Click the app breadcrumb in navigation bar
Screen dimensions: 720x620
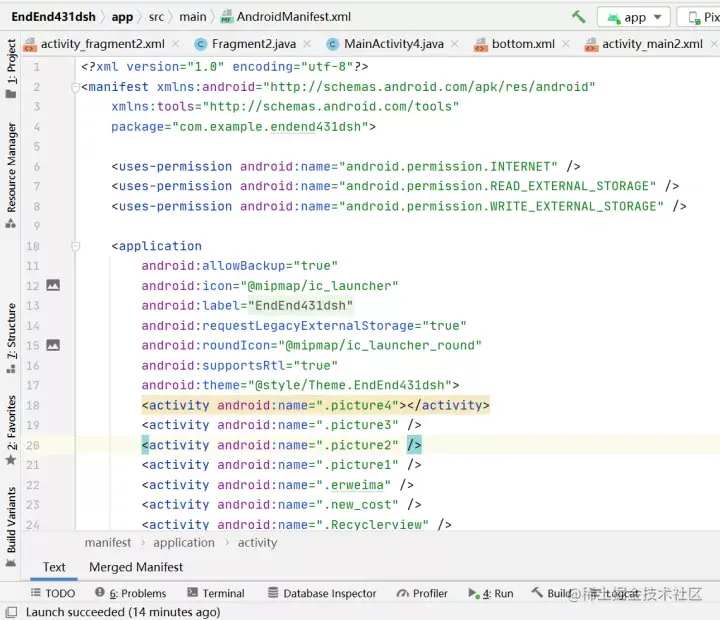(x=122, y=17)
